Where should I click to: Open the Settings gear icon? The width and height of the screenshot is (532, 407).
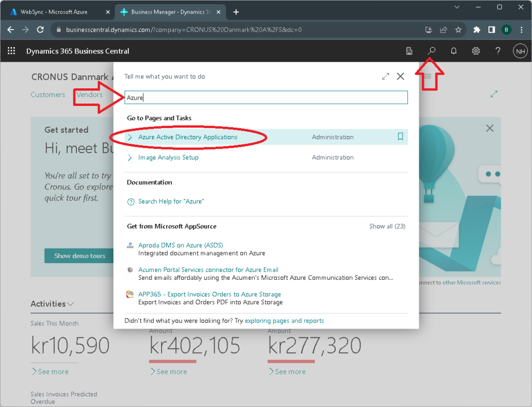click(x=475, y=51)
